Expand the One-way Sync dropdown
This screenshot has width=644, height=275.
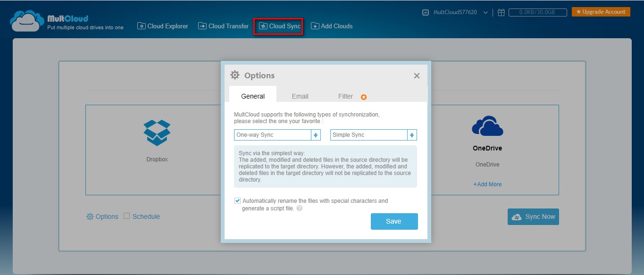click(316, 135)
